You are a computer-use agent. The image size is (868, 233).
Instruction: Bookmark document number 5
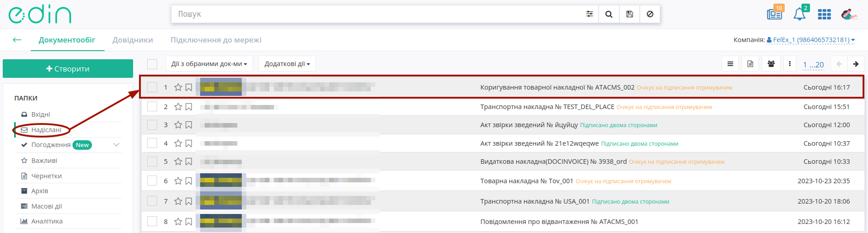pyautogui.click(x=189, y=162)
